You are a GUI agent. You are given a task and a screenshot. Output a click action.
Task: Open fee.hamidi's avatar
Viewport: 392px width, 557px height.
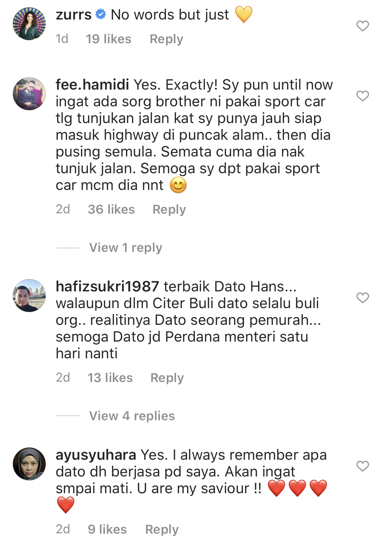[x=29, y=94]
